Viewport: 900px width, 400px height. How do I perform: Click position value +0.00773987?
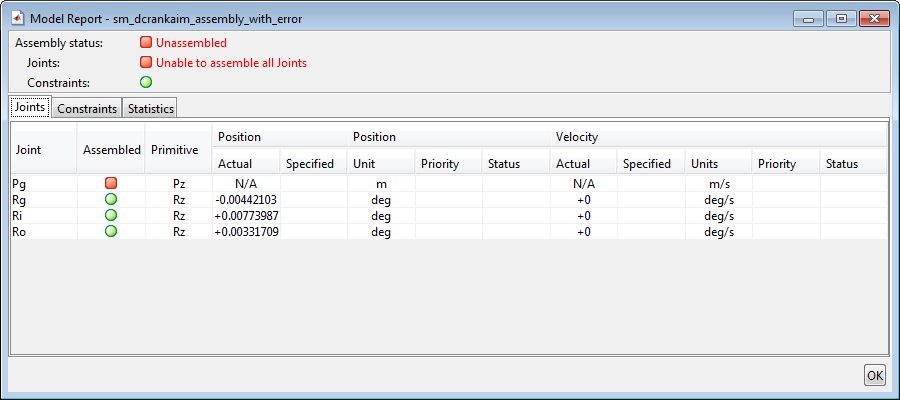click(246, 216)
